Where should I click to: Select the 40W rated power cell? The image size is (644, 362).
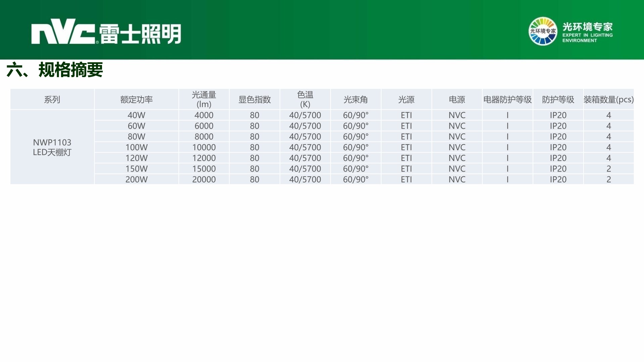point(136,115)
